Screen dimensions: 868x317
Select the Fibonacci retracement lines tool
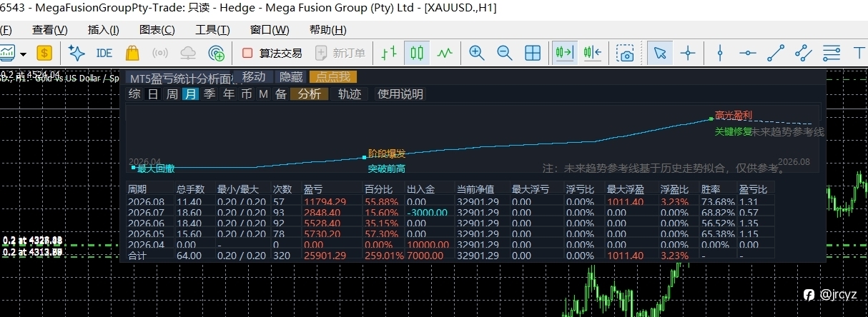click(832, 53)
